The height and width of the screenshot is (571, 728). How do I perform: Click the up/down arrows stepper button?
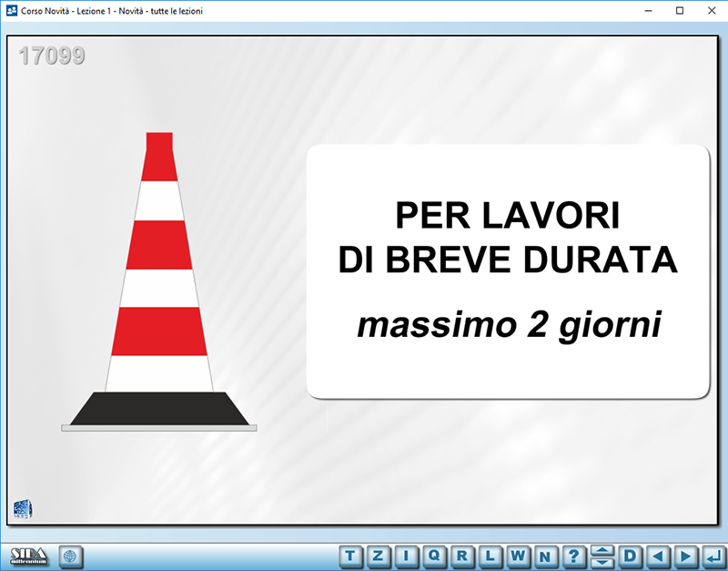602,556
